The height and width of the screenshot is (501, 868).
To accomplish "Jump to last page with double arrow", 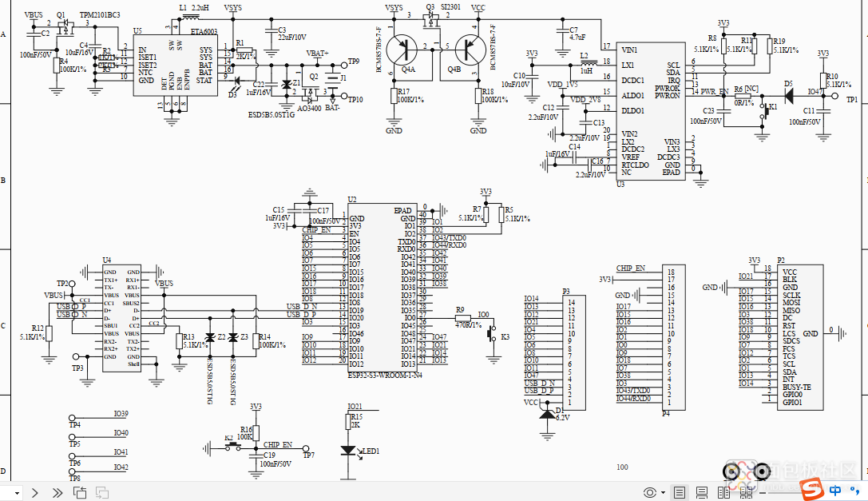I will (x=57, y=492).
